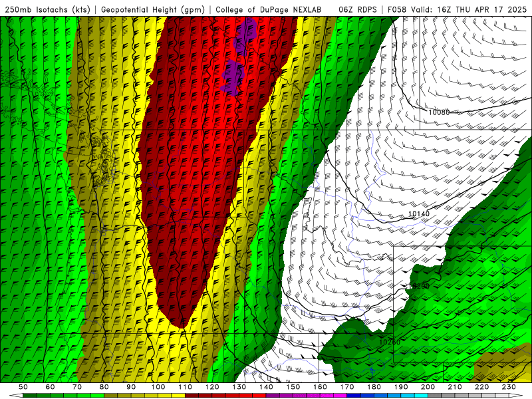Click the 130 value on the color scale
532x399 pixels.
(239, 387)
